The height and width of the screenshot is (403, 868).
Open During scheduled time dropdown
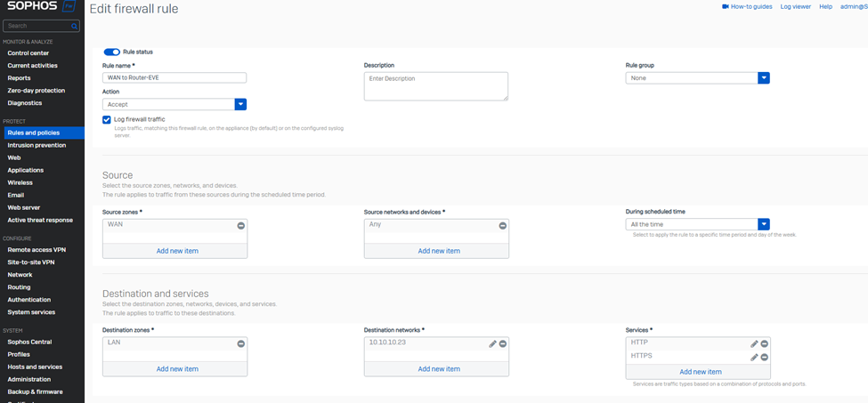click(763, 224)
